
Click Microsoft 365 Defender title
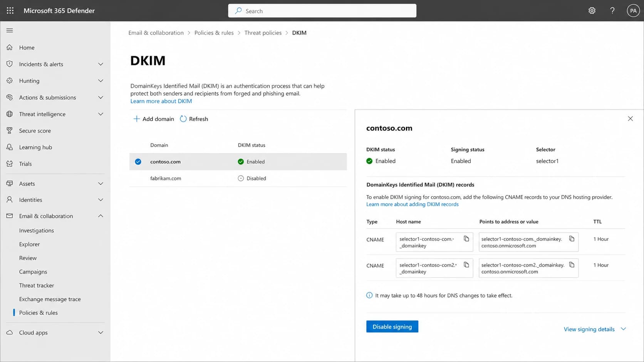pyautogui.click(x=59, y=11)
